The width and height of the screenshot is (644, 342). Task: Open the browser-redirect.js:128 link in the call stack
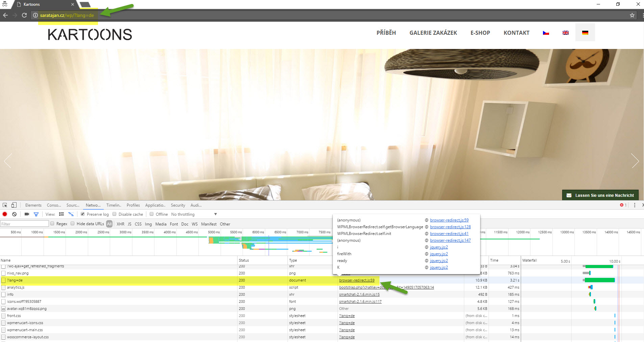(x=450, y=227)
